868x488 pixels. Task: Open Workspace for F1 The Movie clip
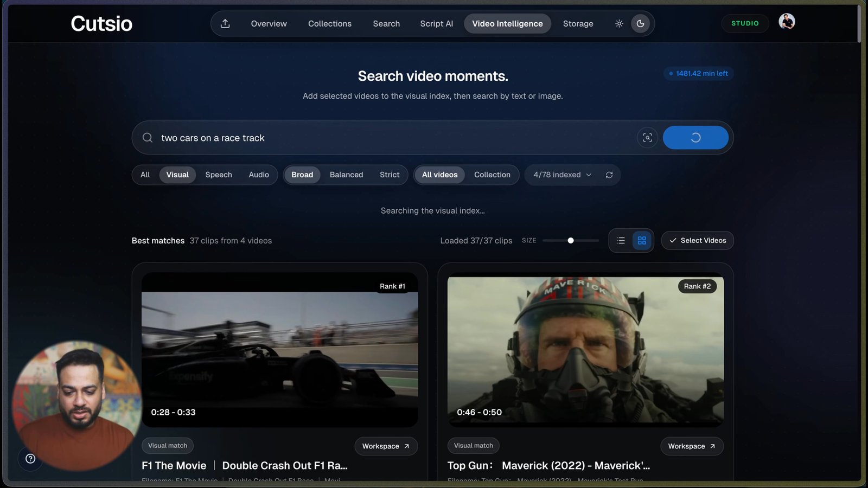[386, 446]
